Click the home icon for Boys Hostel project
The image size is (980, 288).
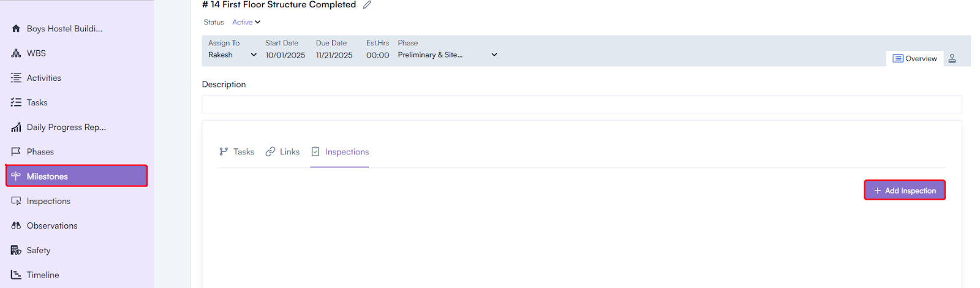point(16,29)
